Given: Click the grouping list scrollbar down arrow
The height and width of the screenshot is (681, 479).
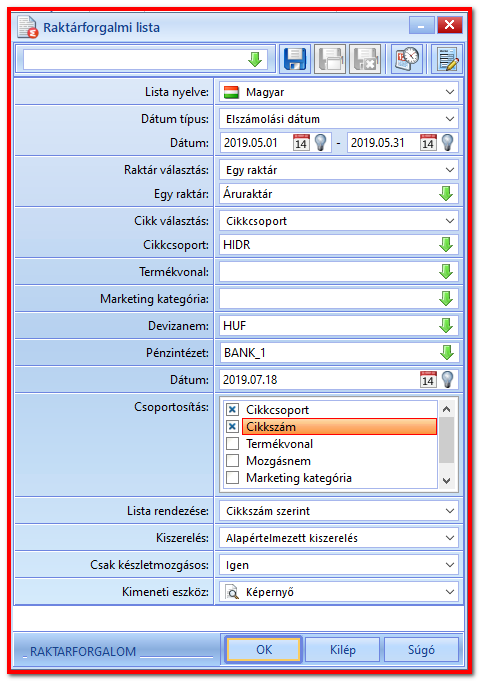Looking at the screenshot, I should (446, 480).
